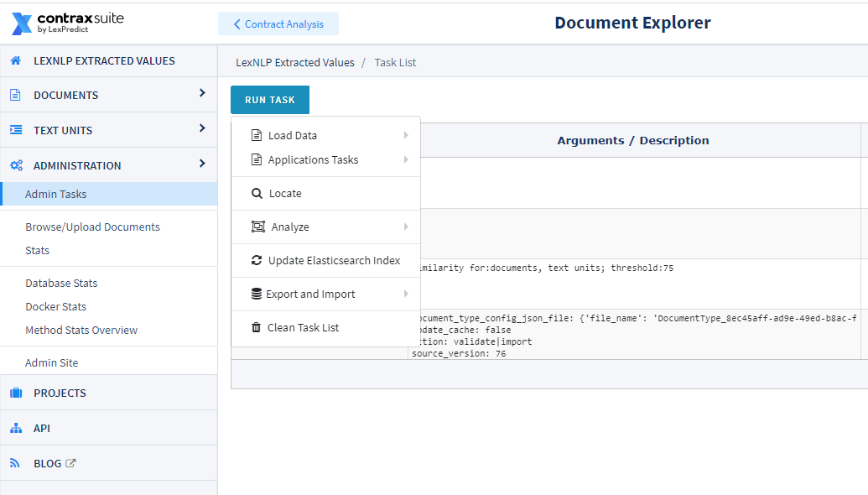Click the Blog RSS feed icon

click(15, 463)
